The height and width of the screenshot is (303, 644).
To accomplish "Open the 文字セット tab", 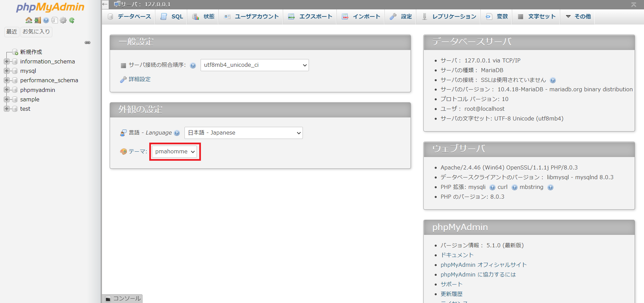I will (536, 16).
